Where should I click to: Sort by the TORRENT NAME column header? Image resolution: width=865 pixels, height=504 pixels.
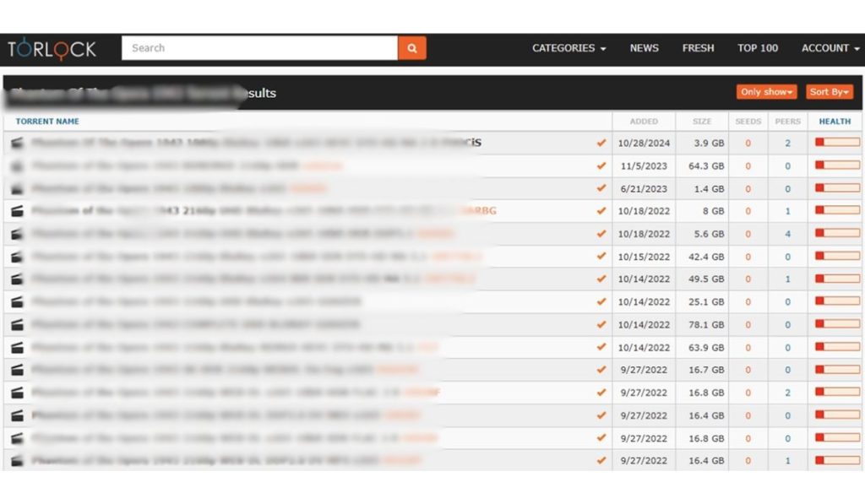coord(47,121)
